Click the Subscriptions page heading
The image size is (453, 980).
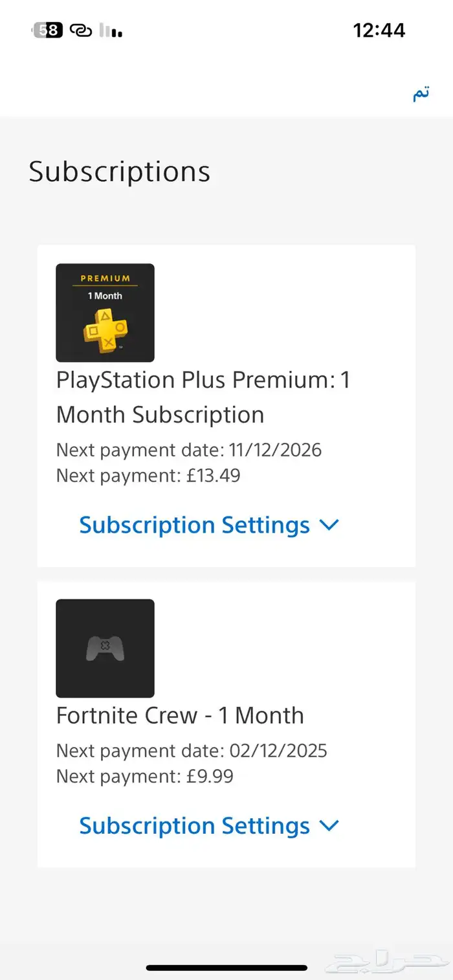pos(120,172)
